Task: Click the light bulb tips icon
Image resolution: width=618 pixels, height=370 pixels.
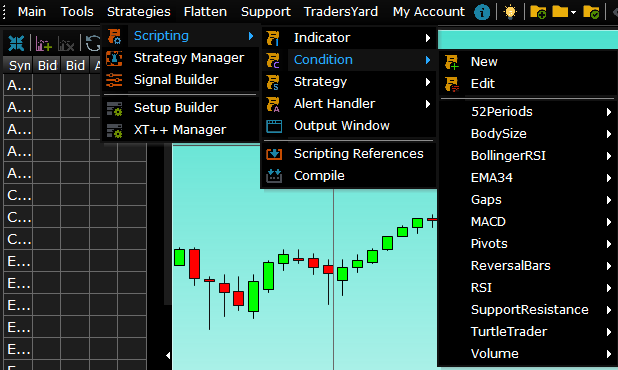Action: pos(510,12)
